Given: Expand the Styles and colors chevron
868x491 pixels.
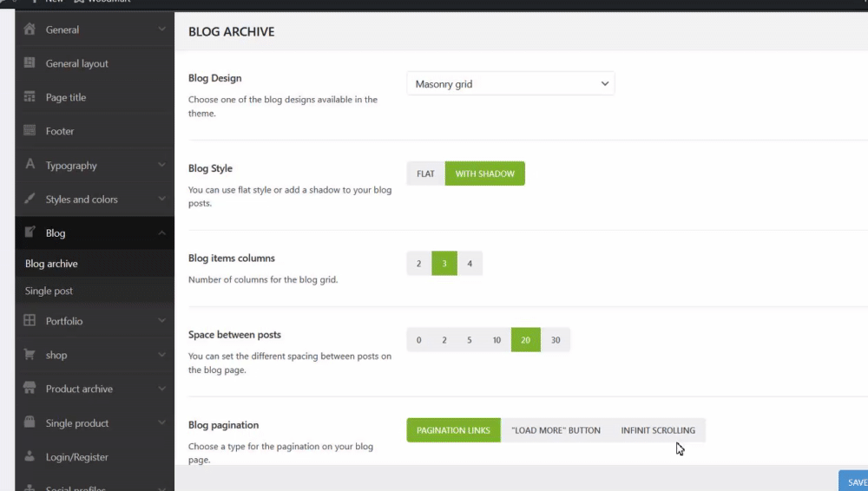Looking at the screenshot, I should [161, 198].
